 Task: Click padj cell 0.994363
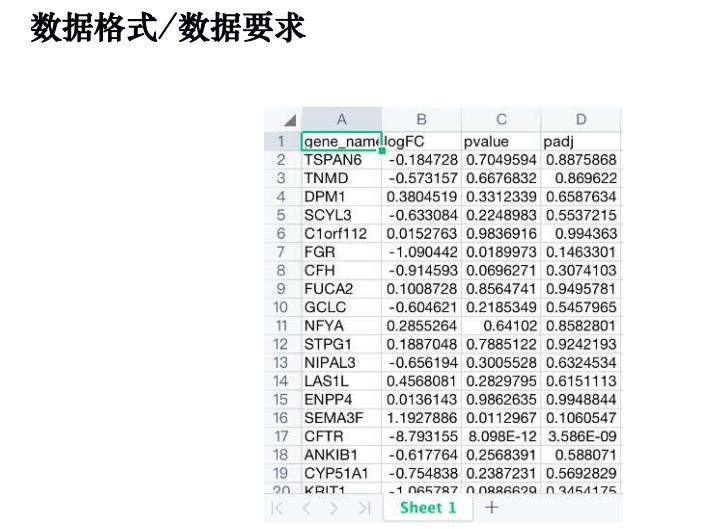pos(581,233)
